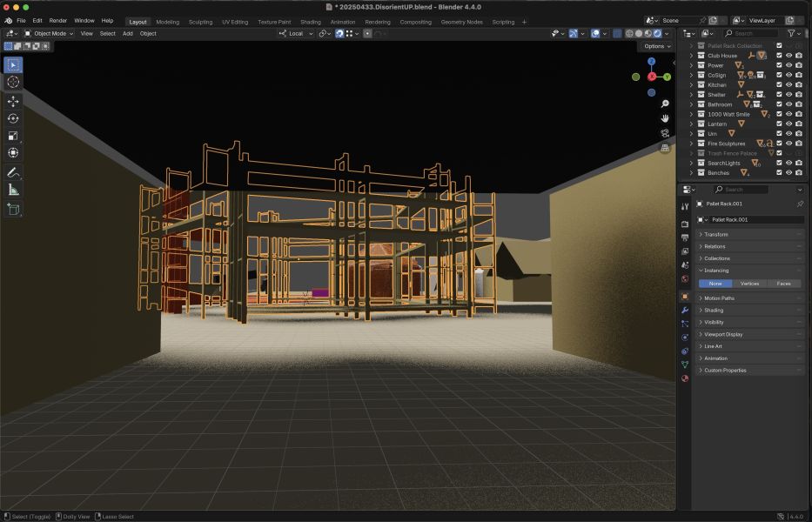Select the Annotate pencil tool
812x522 pixels.
coord(13,172)
